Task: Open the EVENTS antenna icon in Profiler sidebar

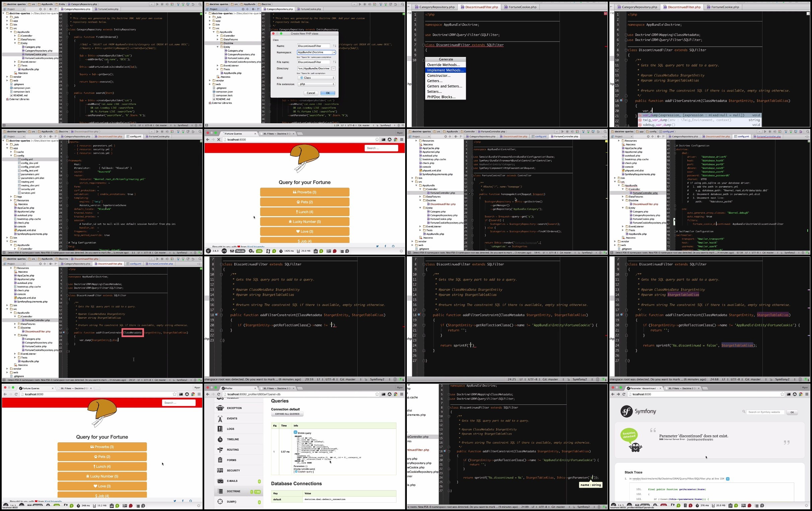Action: point(220,419)
